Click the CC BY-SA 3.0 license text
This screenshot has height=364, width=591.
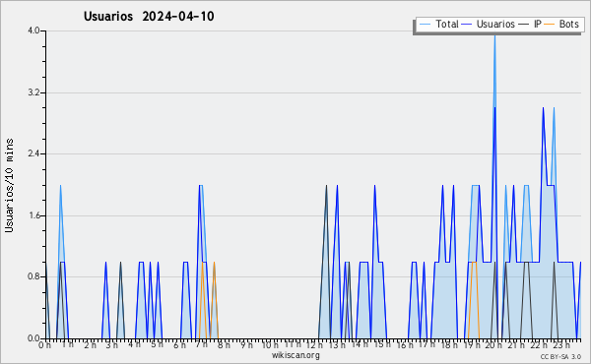(560, 357)
